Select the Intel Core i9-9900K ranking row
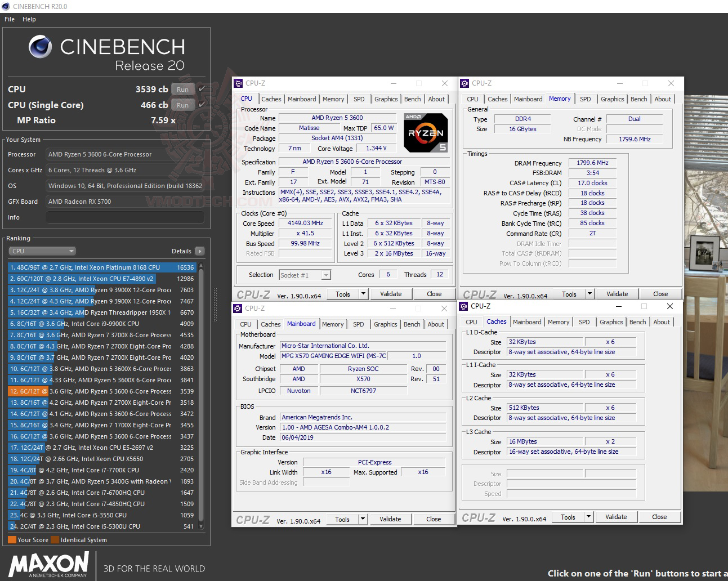 coord(102,324)
